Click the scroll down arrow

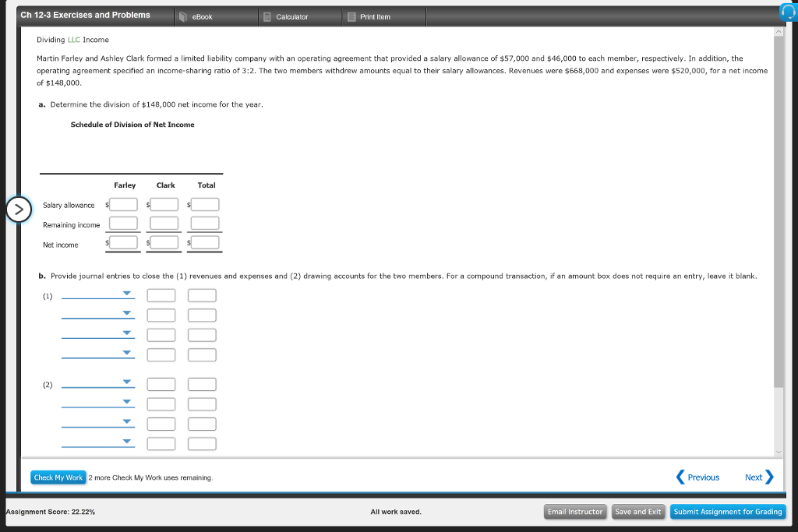pyautogui.click(x=779, y=452)
